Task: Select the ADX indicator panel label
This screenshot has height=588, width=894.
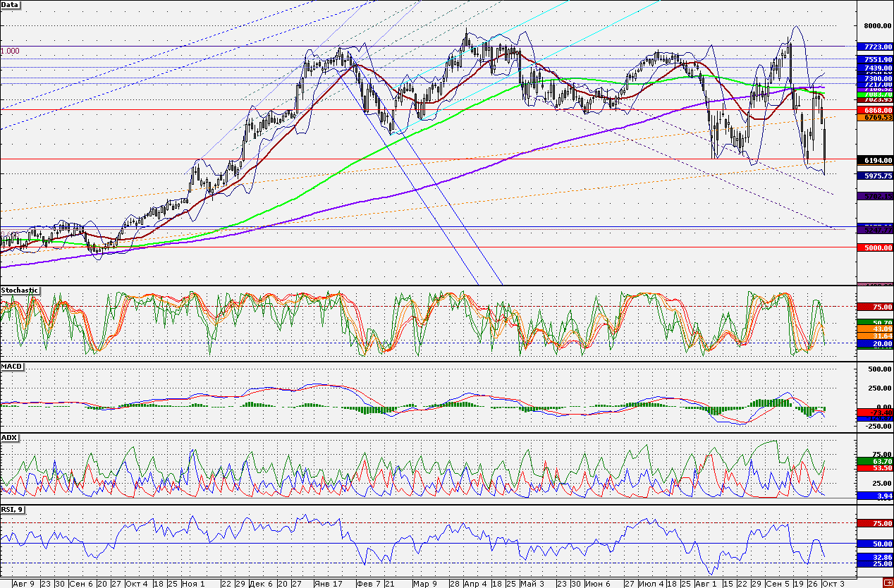Action: (x=10, y=438)
